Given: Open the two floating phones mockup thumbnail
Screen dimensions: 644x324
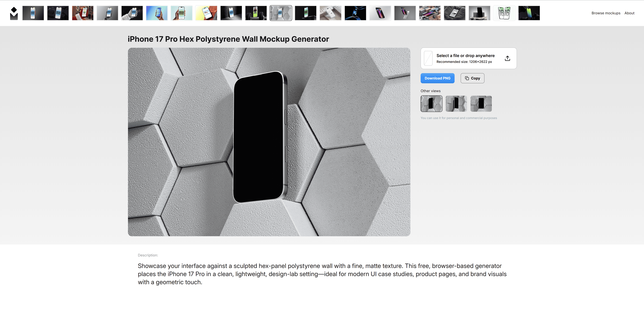Looking at the screenshot, I should point(405,13).
